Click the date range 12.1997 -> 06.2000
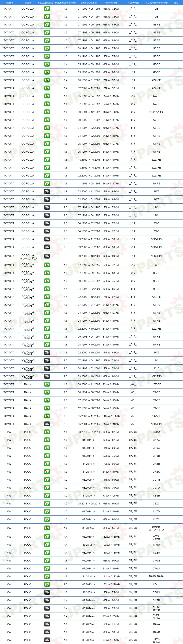Viewport: 183px width, 644px height. (89, 408)
